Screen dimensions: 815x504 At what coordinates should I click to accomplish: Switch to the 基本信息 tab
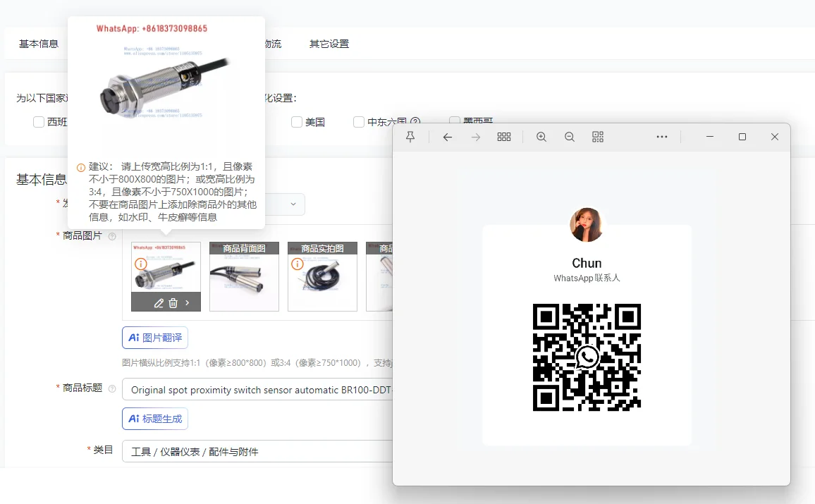click(39, 44)
